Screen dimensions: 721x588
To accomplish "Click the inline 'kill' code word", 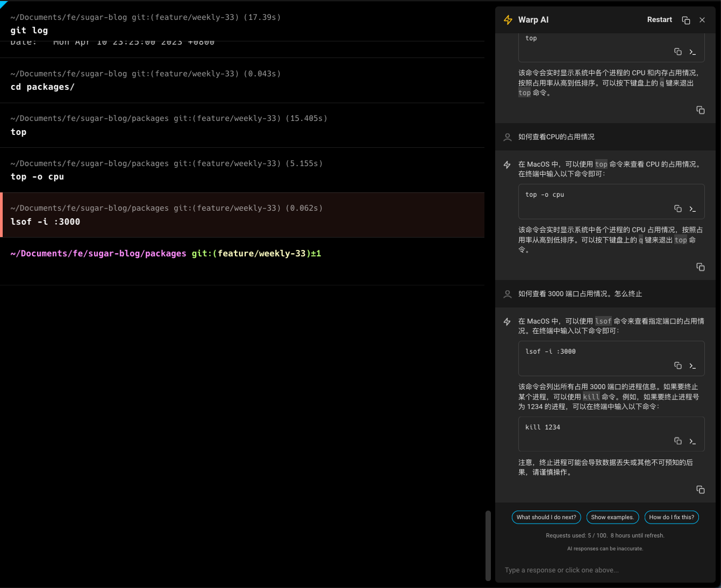I will (591, 397).
